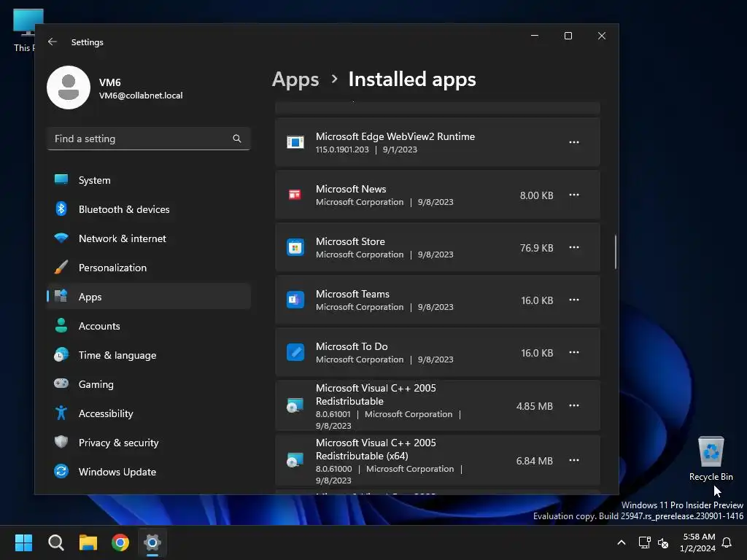747x560 pixels.
Task: Click the VM6@collabnet.local account email
Action: click(x=141, y=96)
